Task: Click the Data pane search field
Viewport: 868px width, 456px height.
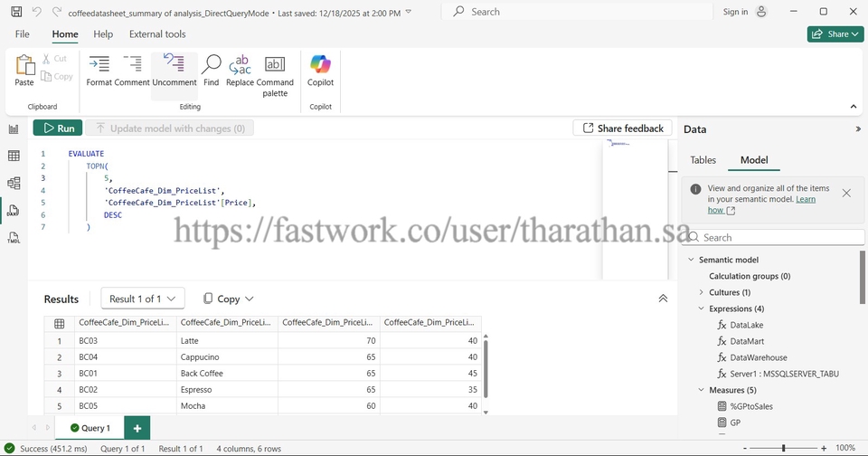Action: [x=779, y=237]
